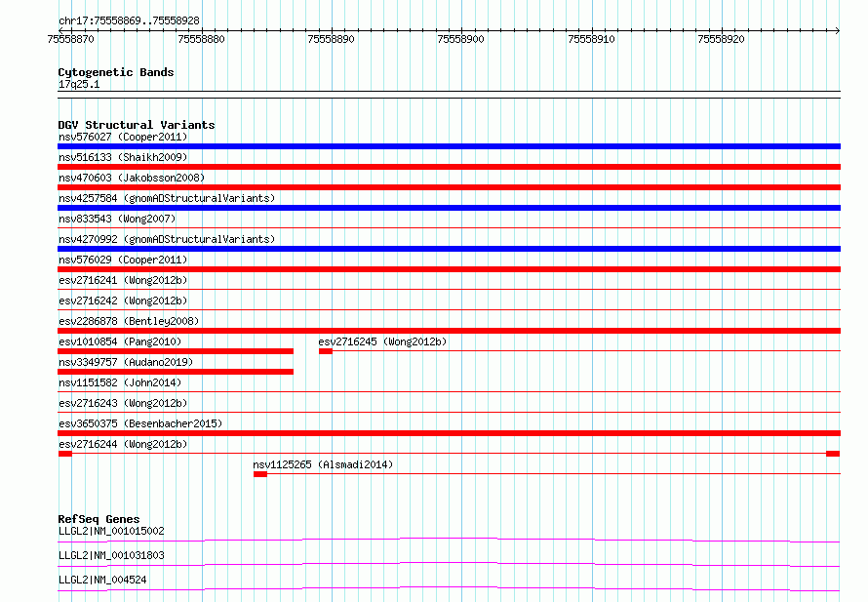
Task: Click the blue bar under nsv576027
Action: (x=449, y=146)
